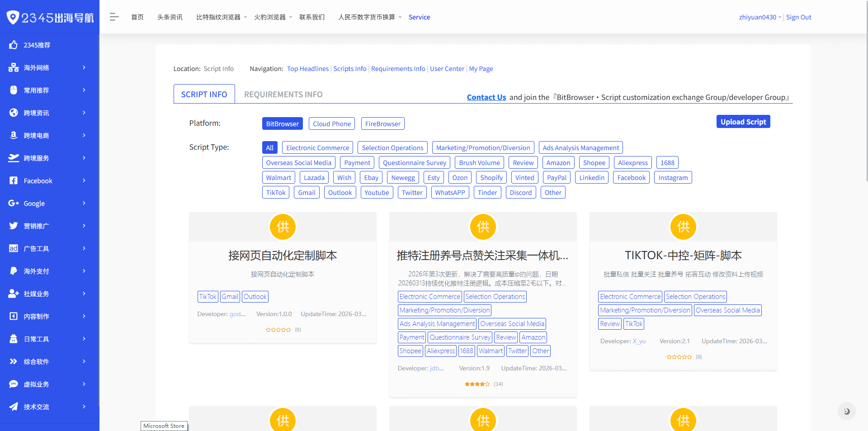
Task: Enable the Amazon script type filter
Action: click(x=558, y=162)
